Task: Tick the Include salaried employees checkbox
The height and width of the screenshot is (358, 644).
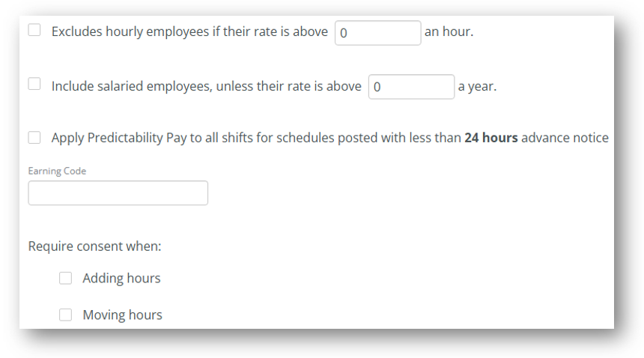Action: pos(34,84)
